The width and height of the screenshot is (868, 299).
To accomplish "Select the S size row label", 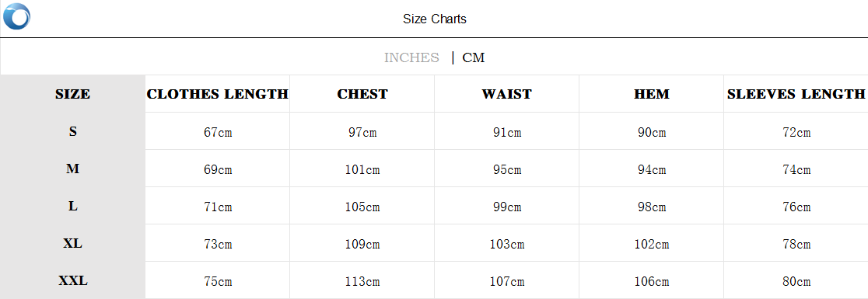I will [x=72, y=131].
